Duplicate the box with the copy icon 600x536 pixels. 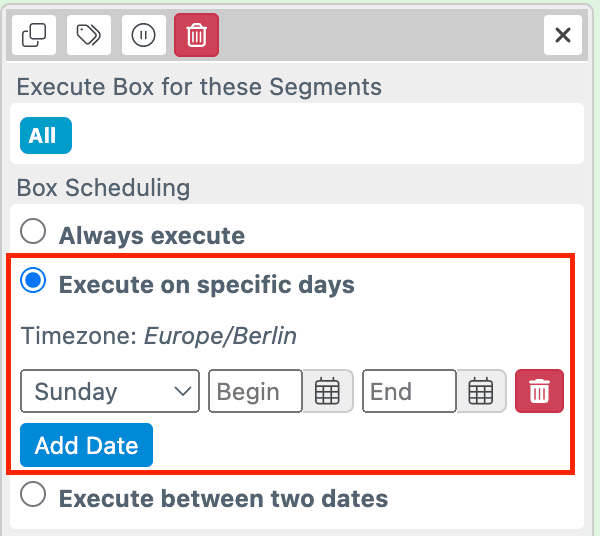(x=34, y=36)
